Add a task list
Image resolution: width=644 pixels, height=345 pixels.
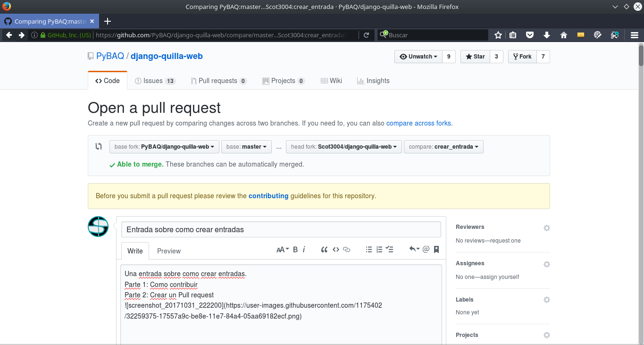(x=390, y=250)
